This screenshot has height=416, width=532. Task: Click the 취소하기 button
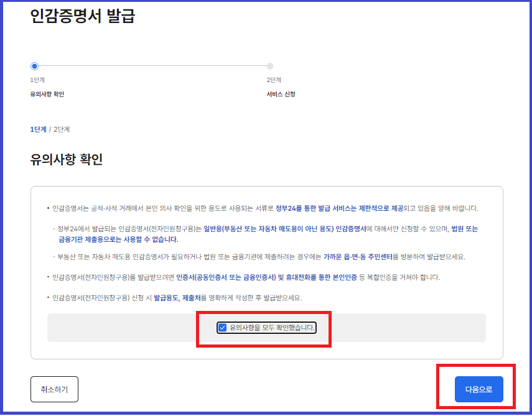tap(54, 389)
